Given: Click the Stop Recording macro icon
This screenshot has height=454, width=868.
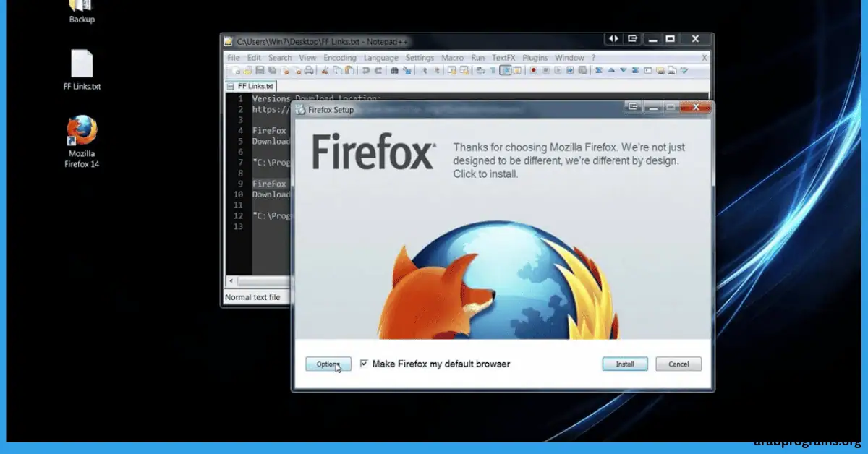Looking at the screenshot, I should pyautogui.click(x=546, y=70).
